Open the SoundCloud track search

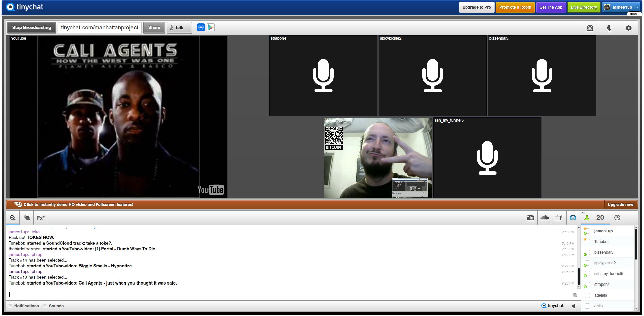tap(545, 217)
